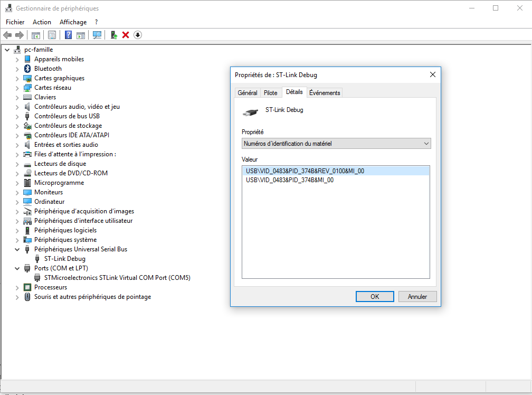
Task: Click the Bluetooth category icon
Action: (x=27, y=69)
